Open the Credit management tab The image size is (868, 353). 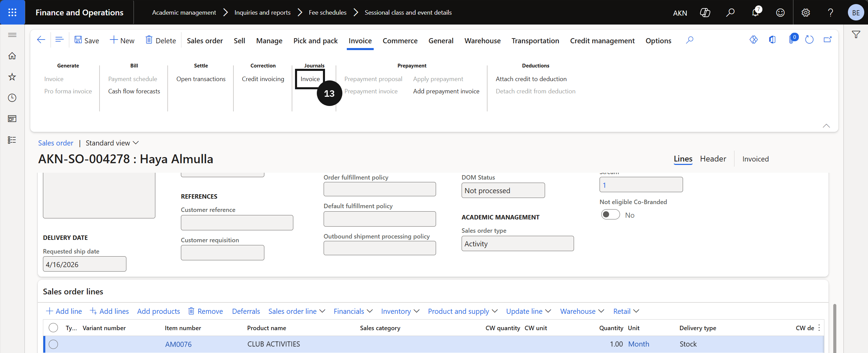click(602, 41)
